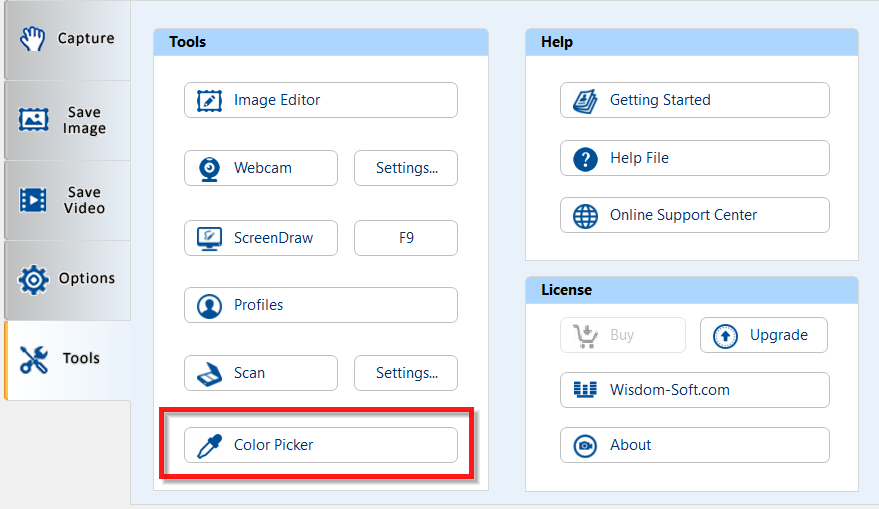The image size is (879, 509).
Task: Click the Webcam camera icon
Action: tap(209, 168)
